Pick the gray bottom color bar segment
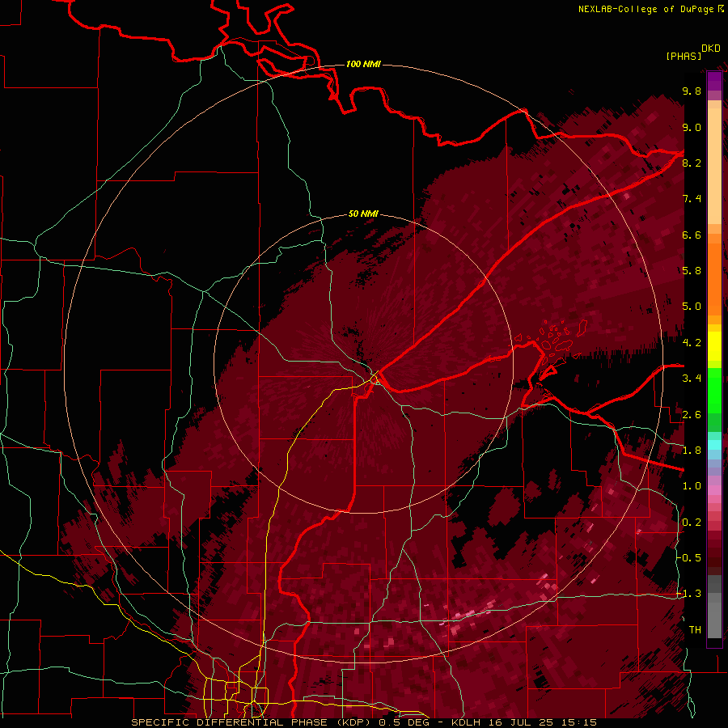 pos(714,620)
